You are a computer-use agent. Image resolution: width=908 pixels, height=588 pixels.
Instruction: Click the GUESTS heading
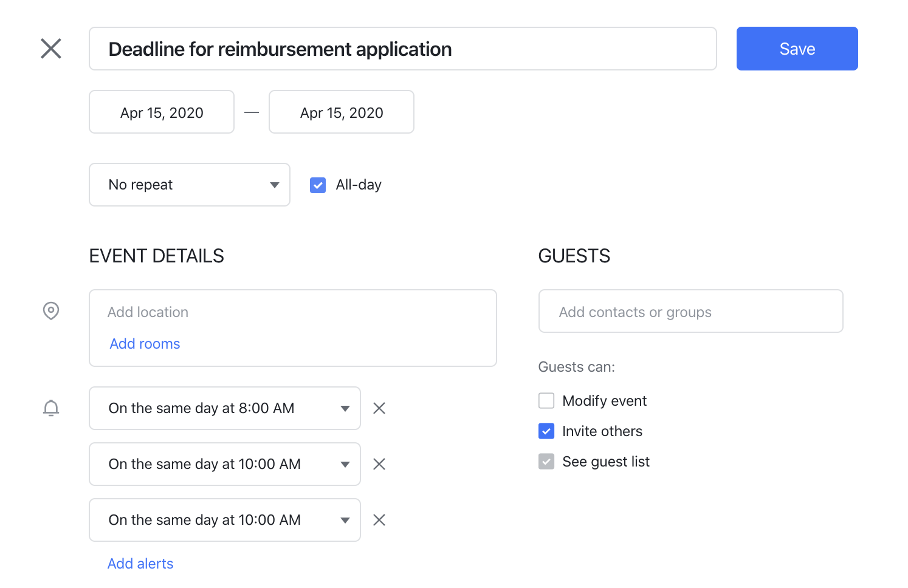574,256
